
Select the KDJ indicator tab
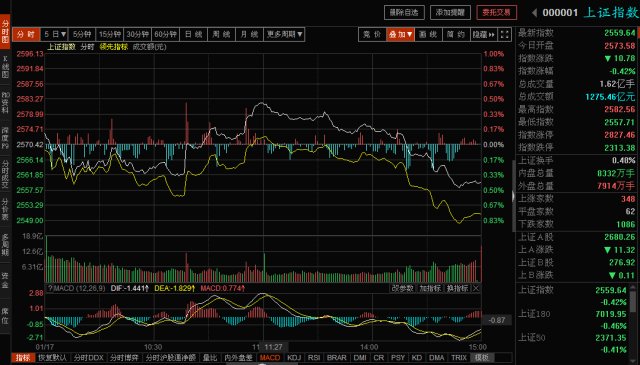pos(294,358)
